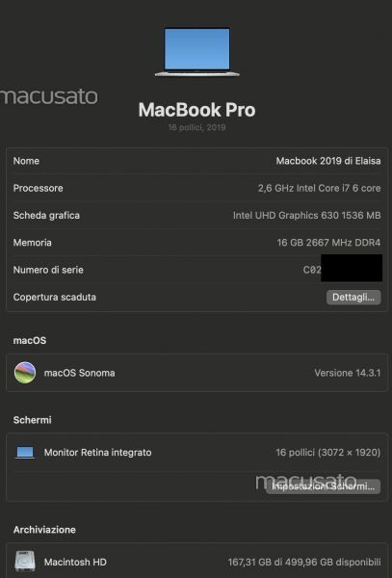Image resolution: width=392 pixels, height=578 pixels.
Task: Click the Archiviazione section header
Action: point(44,530)
